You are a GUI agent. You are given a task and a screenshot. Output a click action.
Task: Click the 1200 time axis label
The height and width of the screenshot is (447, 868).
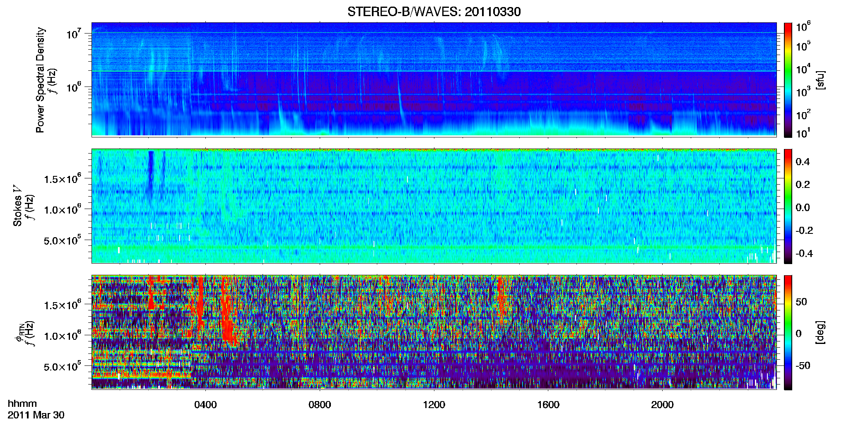(x=434, y=405)
